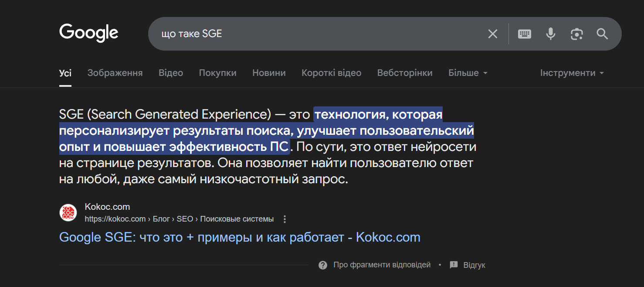Open the Вебсторінки tab

coord(405,73)
